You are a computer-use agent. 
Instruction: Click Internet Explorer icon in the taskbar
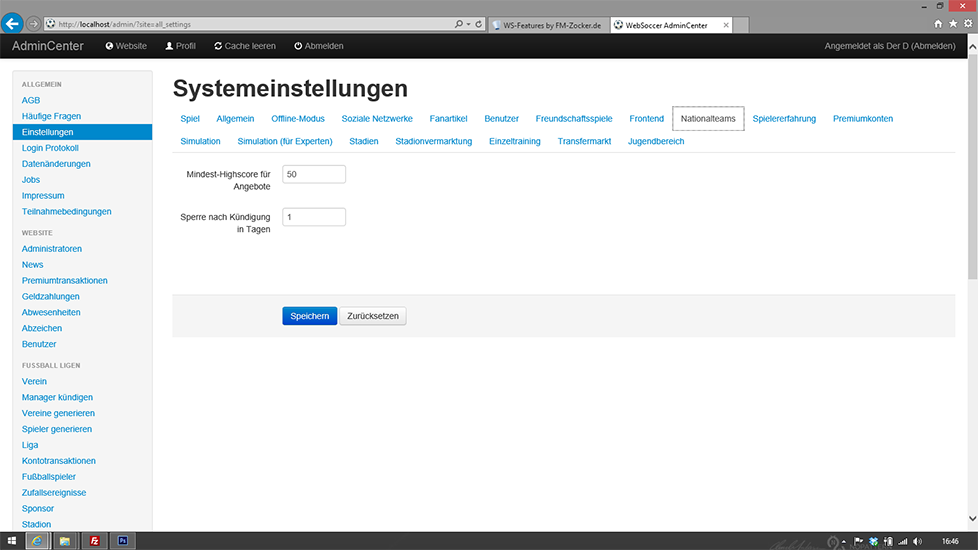click(x=38, y=541)
